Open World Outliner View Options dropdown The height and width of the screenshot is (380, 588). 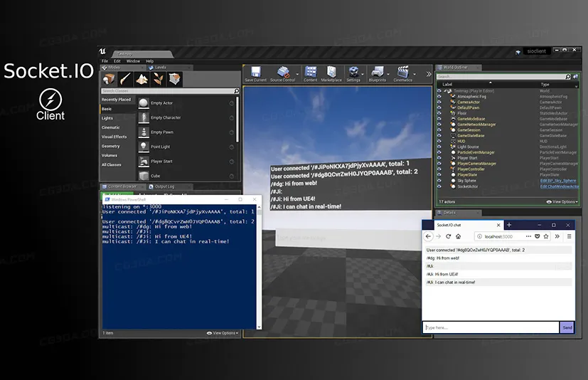click(x=562, y=201)
